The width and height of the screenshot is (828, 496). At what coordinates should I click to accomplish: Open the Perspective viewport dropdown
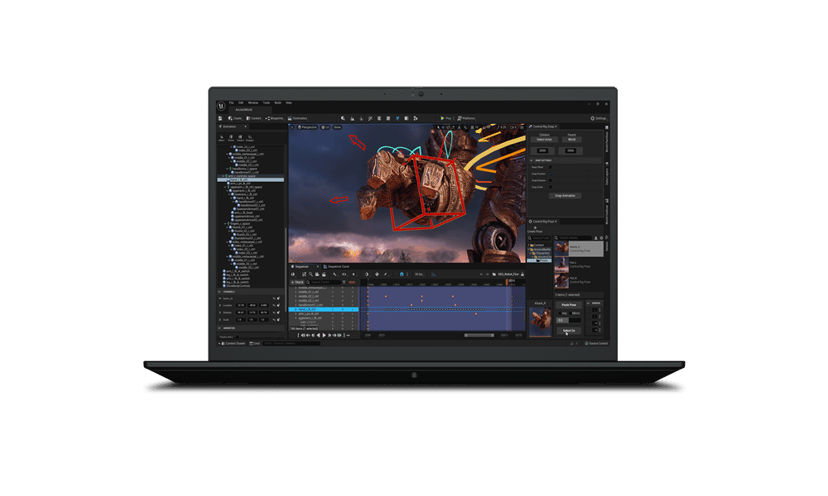click(x=307, y=127)
